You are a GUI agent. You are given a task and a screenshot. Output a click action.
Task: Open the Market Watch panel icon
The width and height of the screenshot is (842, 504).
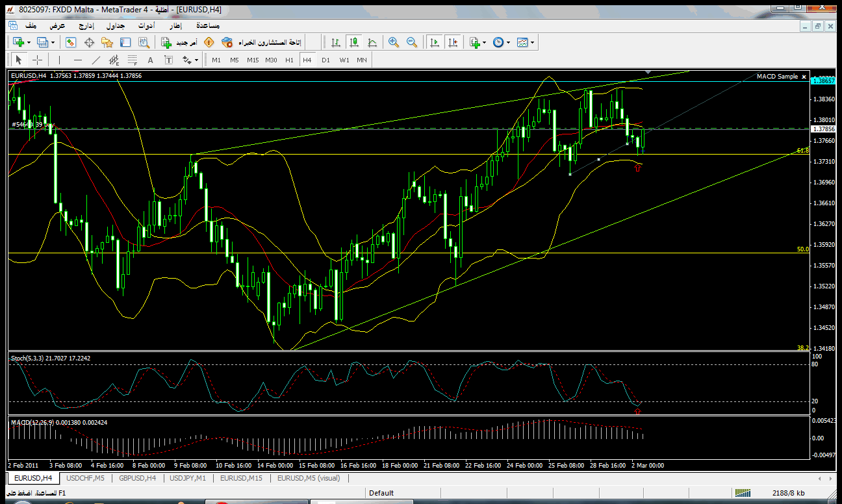click(x=71, y=42)
